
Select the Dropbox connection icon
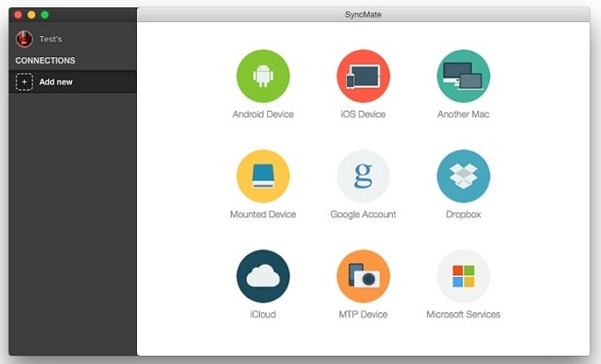pyautogui.click(x=463, y=176)
